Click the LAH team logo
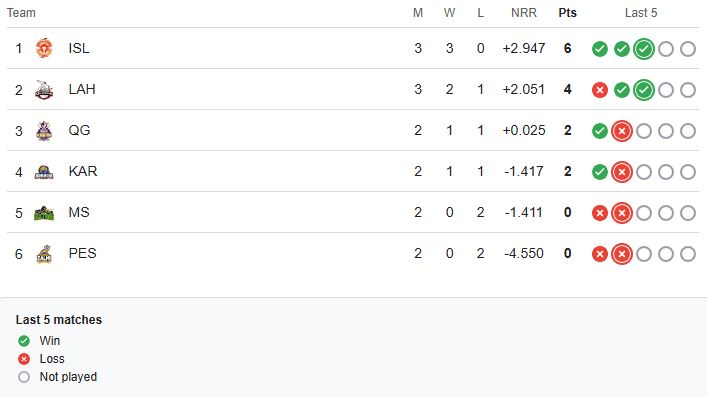Image resolution: width=707 pixels, height=397 pixels. coord(44,89)
